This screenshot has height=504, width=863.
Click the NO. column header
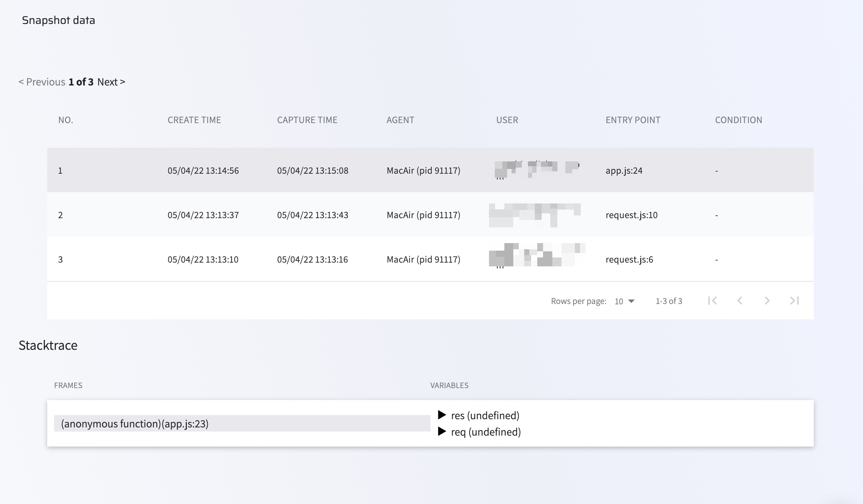click(65, 120)
